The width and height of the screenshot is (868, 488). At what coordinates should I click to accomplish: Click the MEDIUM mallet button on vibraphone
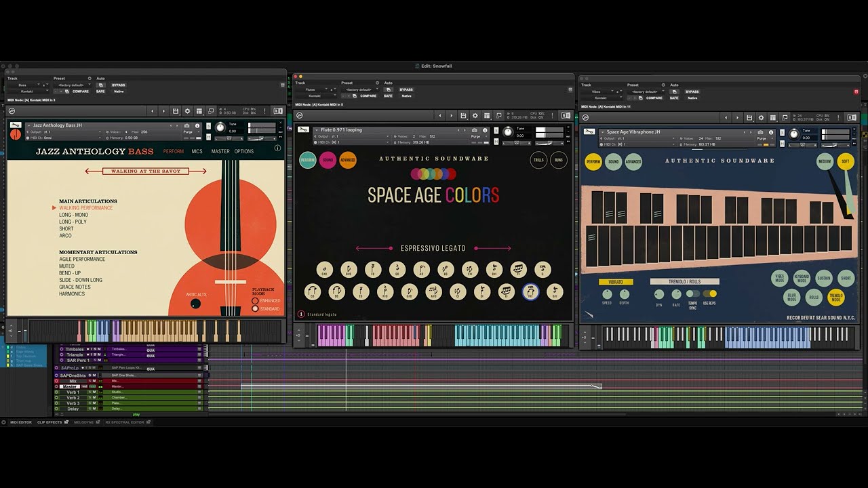(825, 161)
